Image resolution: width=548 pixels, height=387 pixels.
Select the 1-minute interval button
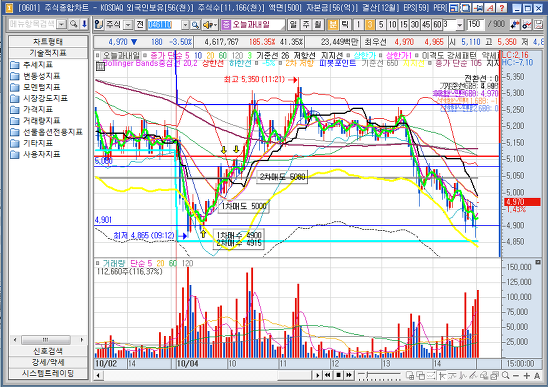coord(358,24)
